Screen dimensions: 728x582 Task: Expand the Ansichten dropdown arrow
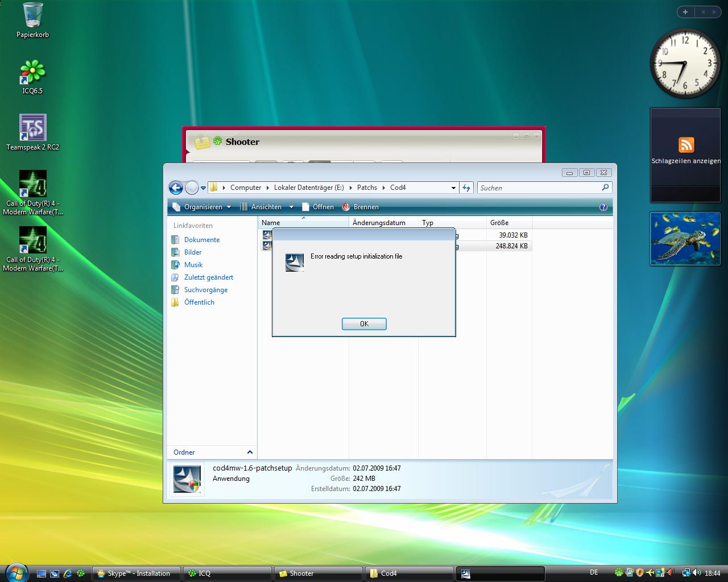pos(291,207)
